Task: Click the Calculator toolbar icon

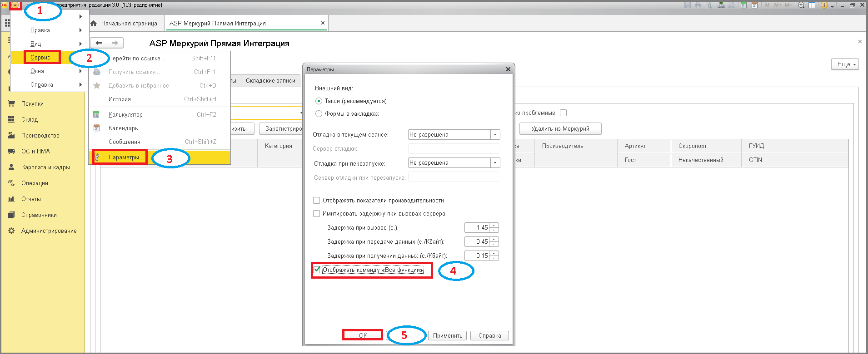Action: point(743,5)
